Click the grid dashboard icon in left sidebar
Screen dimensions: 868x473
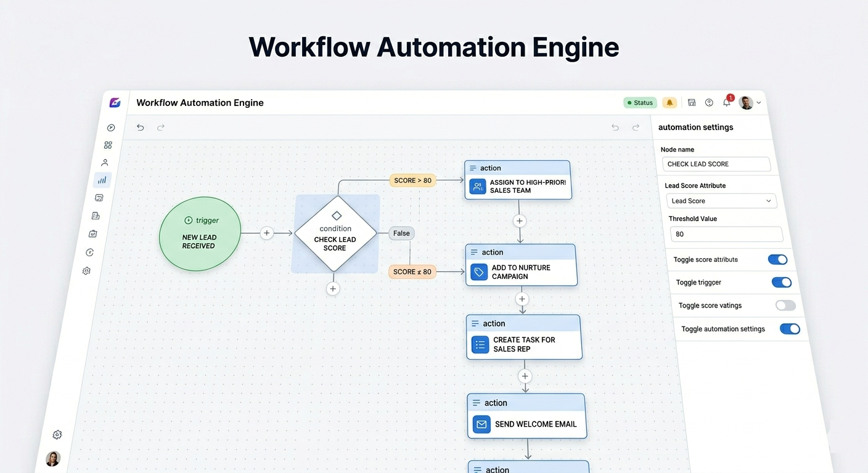(x=108, y=145)
